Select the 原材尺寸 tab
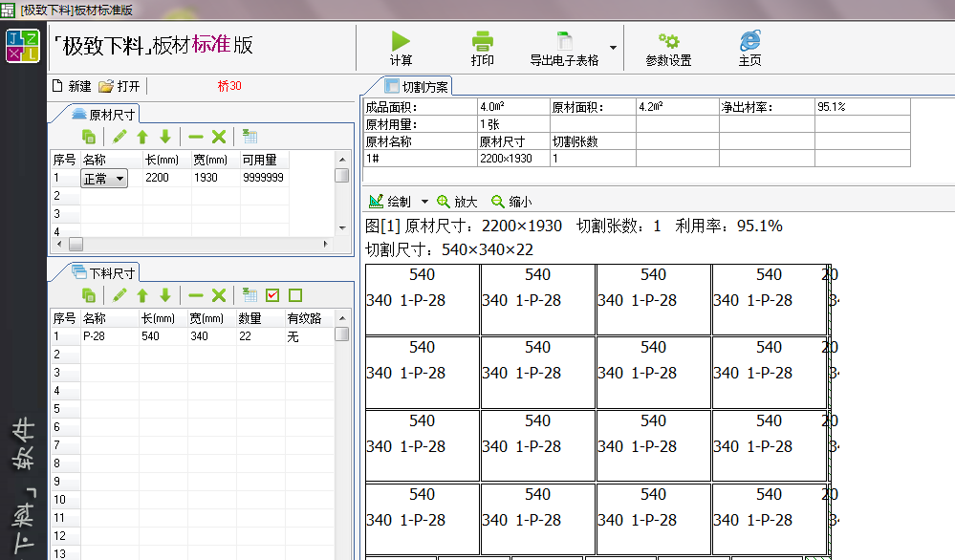This screenshot has width=955, height=560. 104,115
